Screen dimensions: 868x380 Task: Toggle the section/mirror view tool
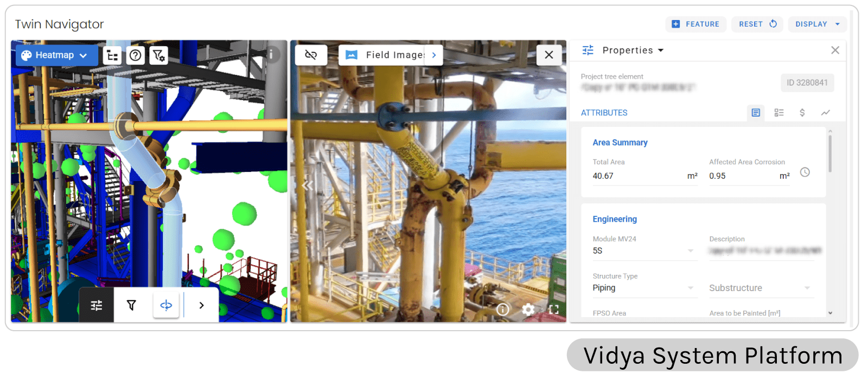(166, 305)
